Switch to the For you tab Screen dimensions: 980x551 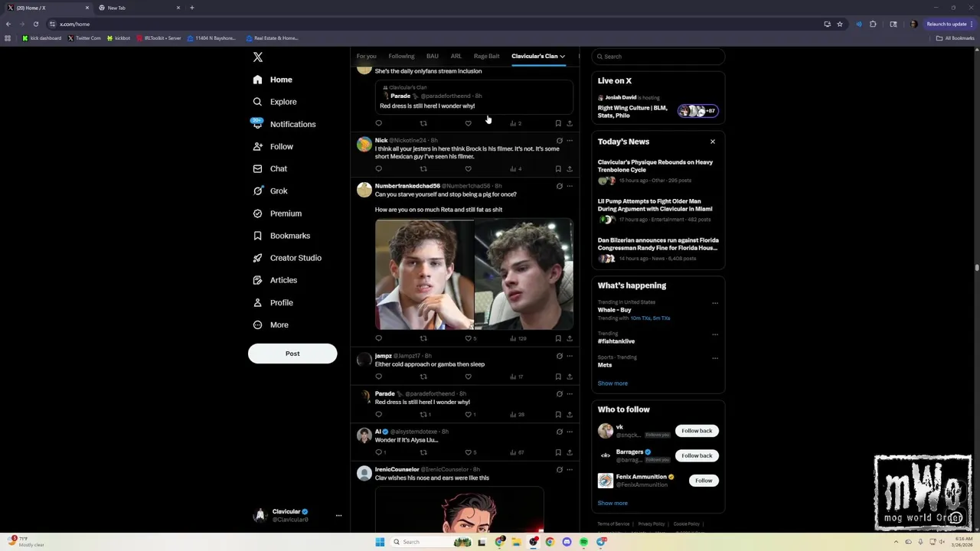[366, 56]
